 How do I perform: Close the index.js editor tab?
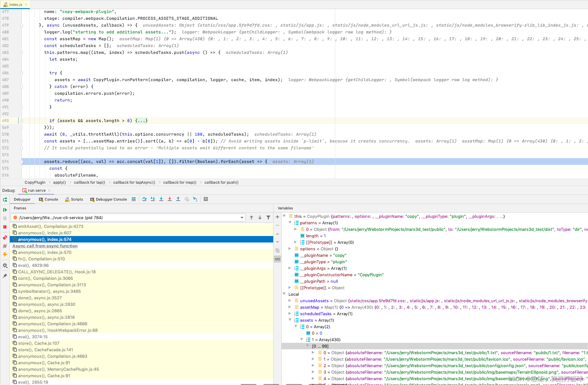point(26,5)
